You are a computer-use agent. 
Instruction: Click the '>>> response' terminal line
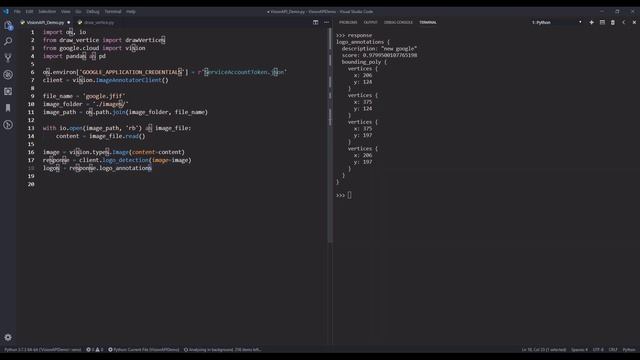click(354, 36)
